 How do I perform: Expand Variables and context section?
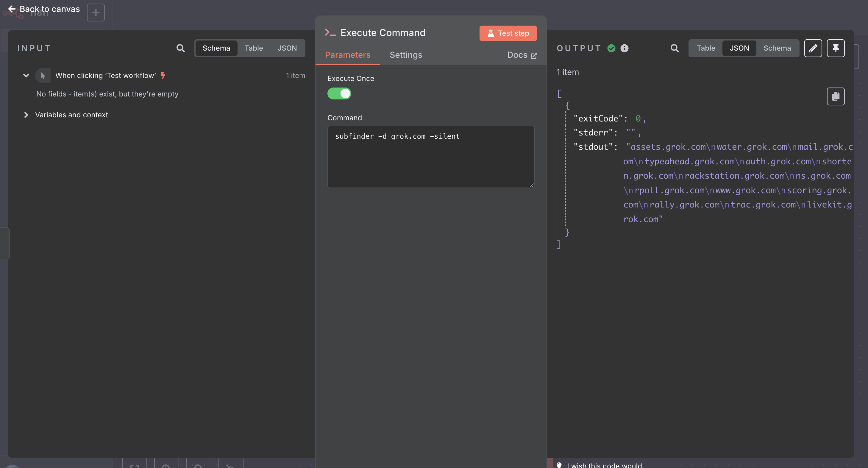(26, 115)
